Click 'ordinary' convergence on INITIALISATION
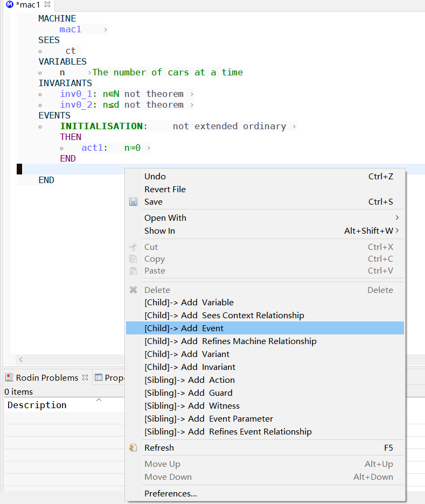The height and width of the screenshot is (504, 425). click(264, 127)
